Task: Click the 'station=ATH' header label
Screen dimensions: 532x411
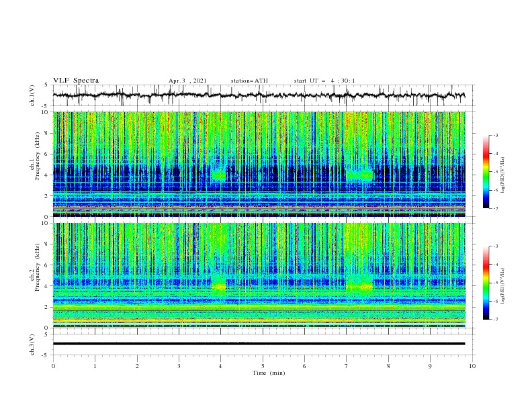Action: (249, 81)
